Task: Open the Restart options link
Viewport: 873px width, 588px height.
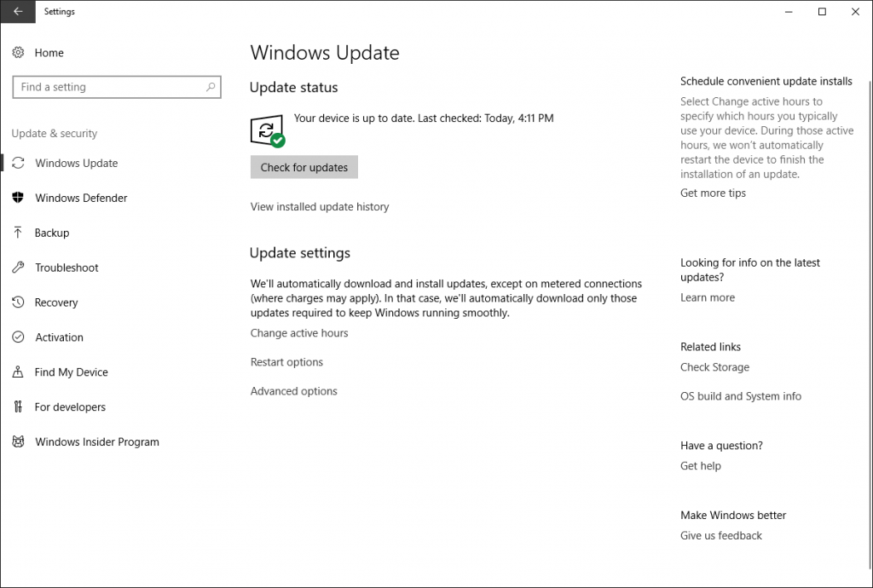Action: (286, 361)
